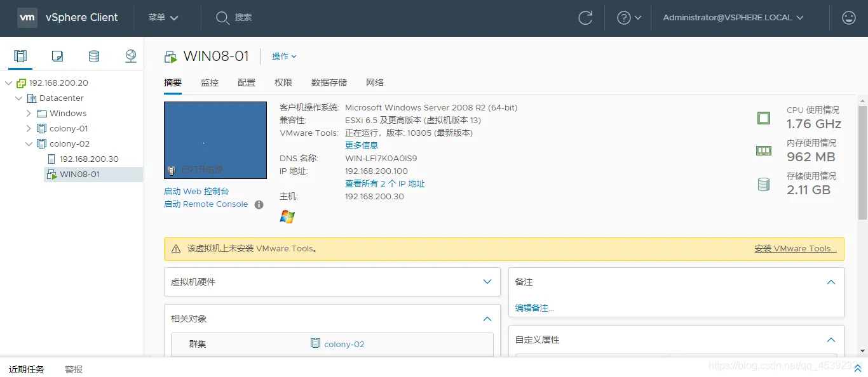868x377 pixels.
Task: Switch to the 数据存储 tab
Action: [329, 83]
